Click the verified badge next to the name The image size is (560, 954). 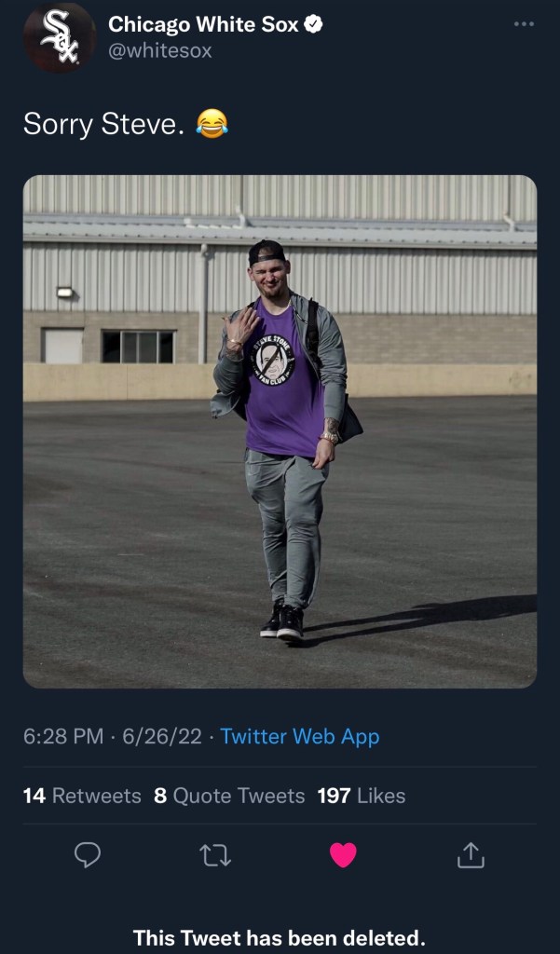(314, 25)
